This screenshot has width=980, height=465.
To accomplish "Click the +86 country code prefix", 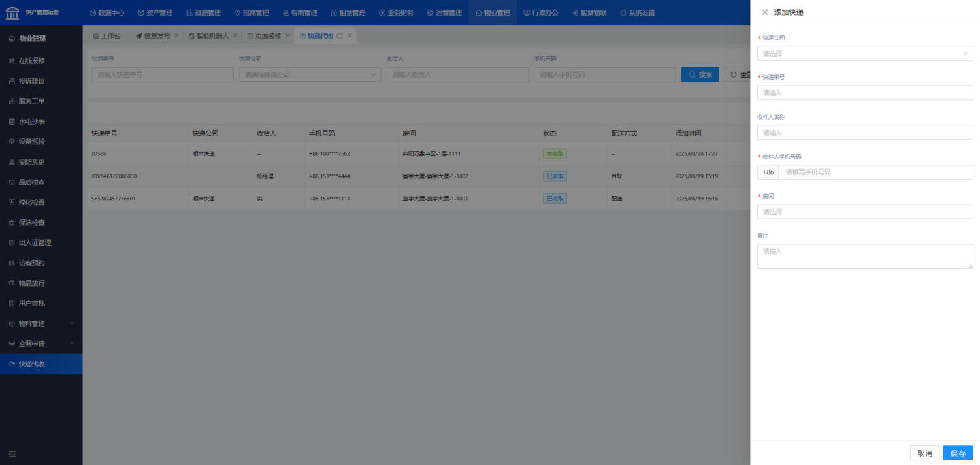I will point(768,172).
